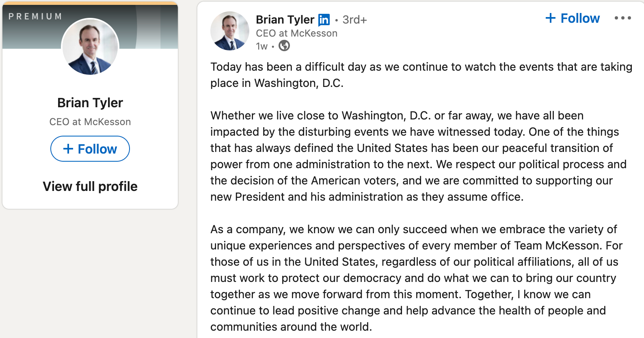Viewport: 644px width, 338px height.
Task: Click the 1w post timestamp
Action: pyautogui.click(x=262, y=46)
